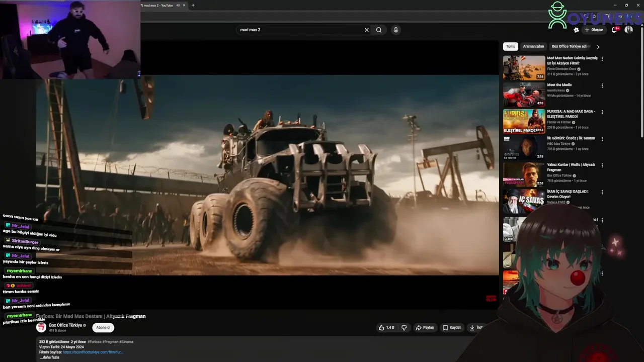Open the boxofficeturkiye.com film page link
The height and width of the screenshot is (362, 644).
[93, 352]
